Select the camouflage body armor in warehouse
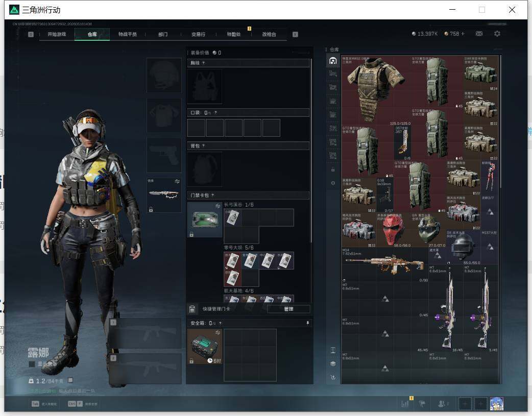This screenshot has height=416, width=532. click(376, 90)
